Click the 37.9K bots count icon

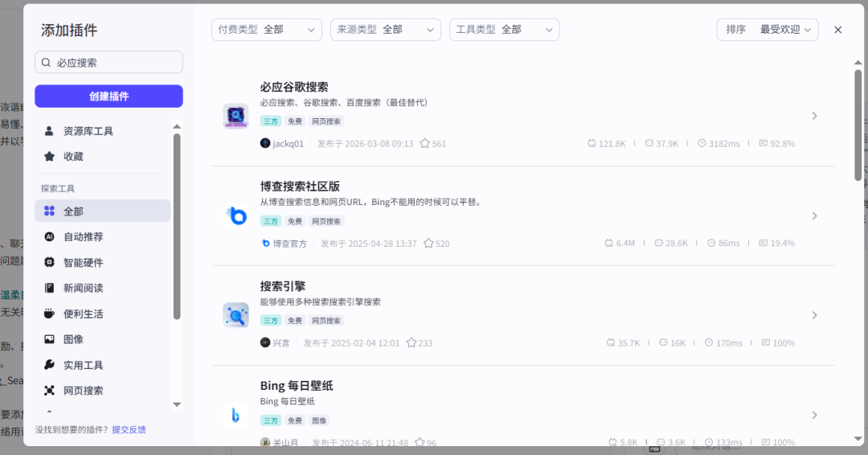[649, 143]
